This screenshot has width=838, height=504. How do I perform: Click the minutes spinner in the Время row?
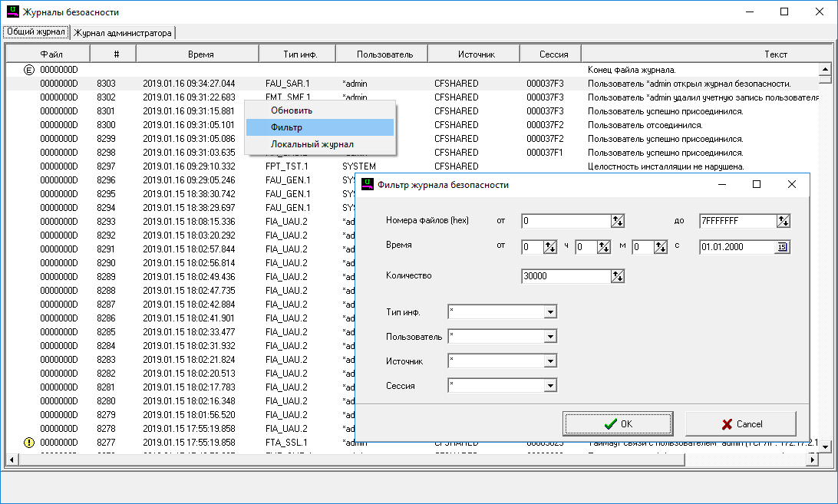pos(603,247)
